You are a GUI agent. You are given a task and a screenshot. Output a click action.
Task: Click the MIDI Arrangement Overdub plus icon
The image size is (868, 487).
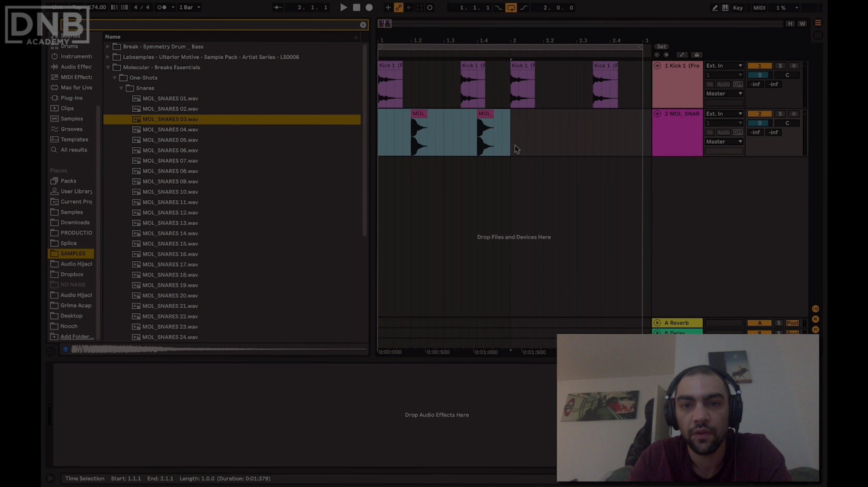(x=388, y=8)
